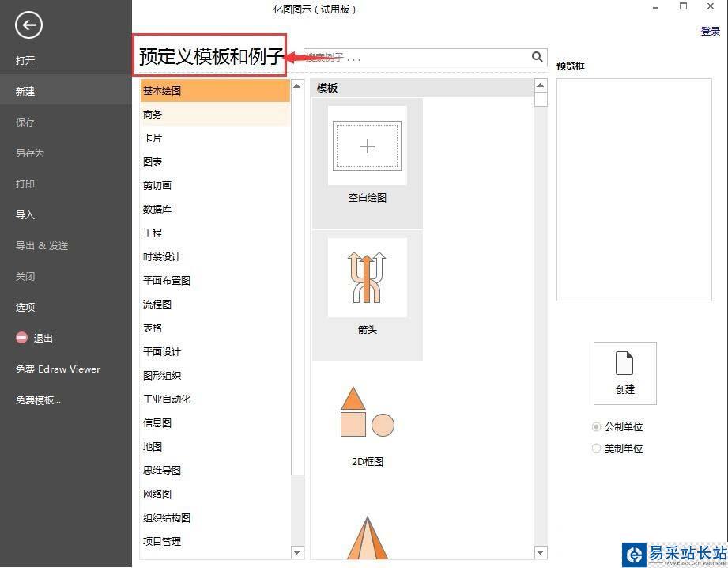Select the 表格 category
The width and height of the screenshot is (728, 568).
coord(216,328)
